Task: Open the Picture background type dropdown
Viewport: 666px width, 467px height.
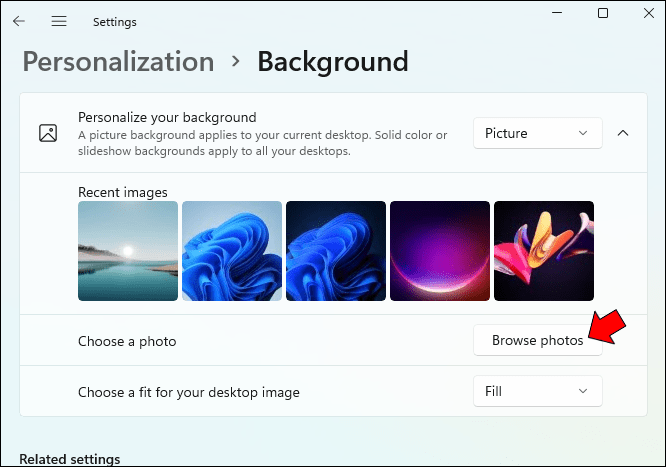Action: (537, 133)
